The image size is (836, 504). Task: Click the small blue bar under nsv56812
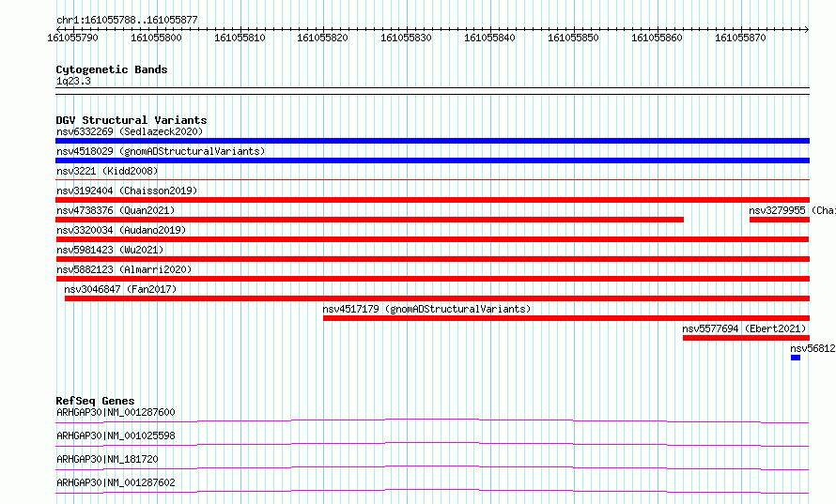(x=796, y=358)
